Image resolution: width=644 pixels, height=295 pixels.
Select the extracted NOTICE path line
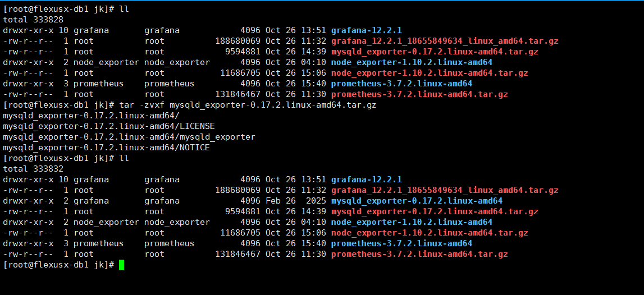(x=106, y=147)
